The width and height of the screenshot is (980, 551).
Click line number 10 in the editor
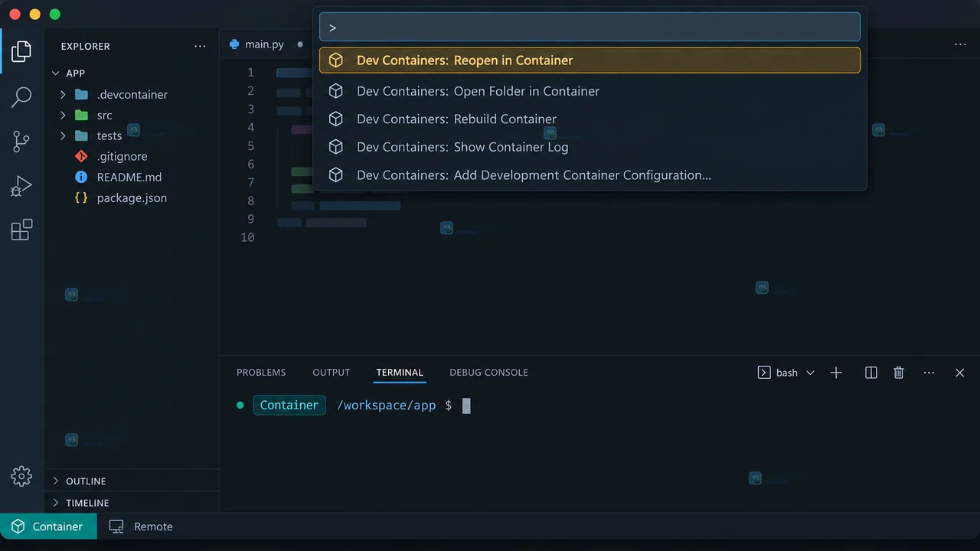pyautogui.click(x=247, y=237)
